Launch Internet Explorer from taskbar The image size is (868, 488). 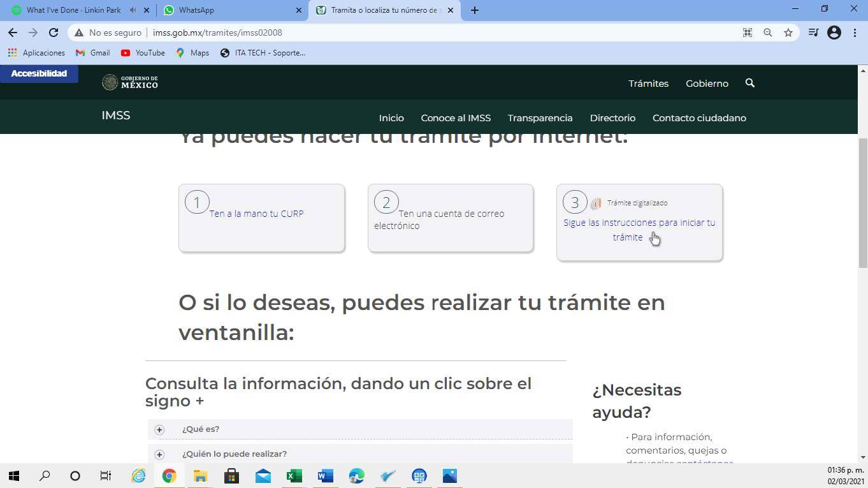[138, 476]
